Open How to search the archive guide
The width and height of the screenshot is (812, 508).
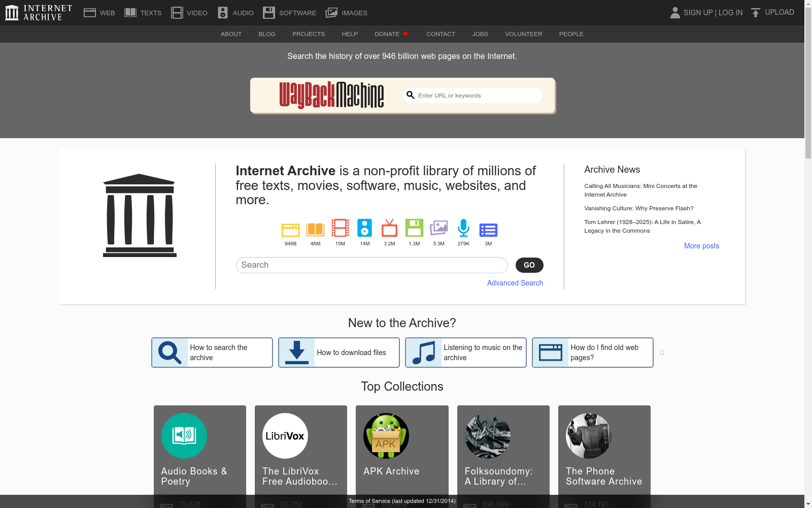coord(212,353)
